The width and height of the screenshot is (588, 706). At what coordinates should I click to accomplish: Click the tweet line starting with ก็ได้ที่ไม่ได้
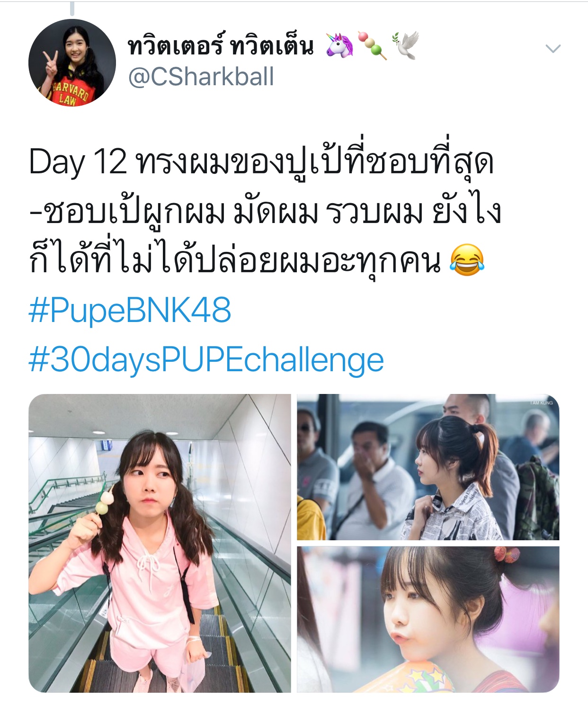pyautogui.click(x=257, y=260)
